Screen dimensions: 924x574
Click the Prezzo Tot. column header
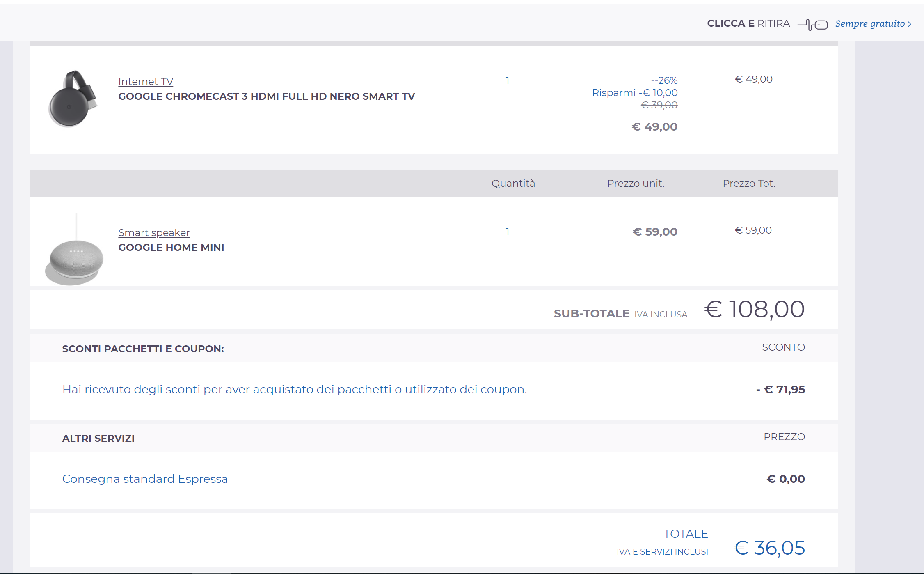(x=749, y=184)
